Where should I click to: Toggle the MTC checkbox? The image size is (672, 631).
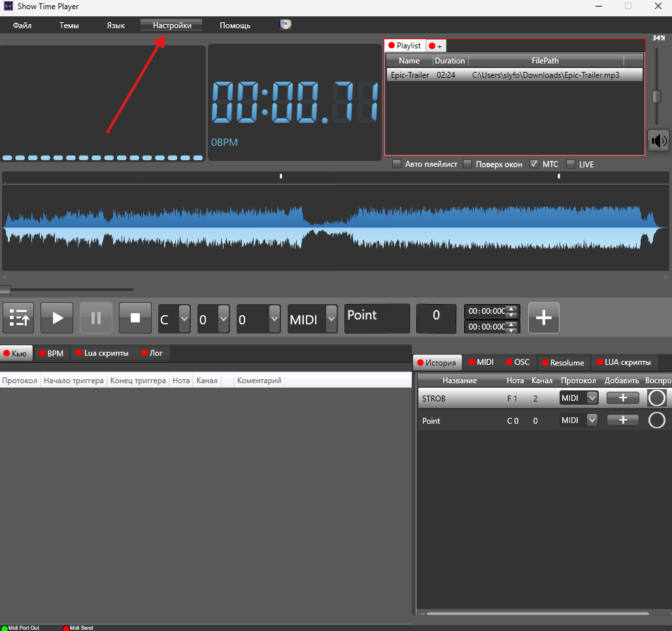534,164
